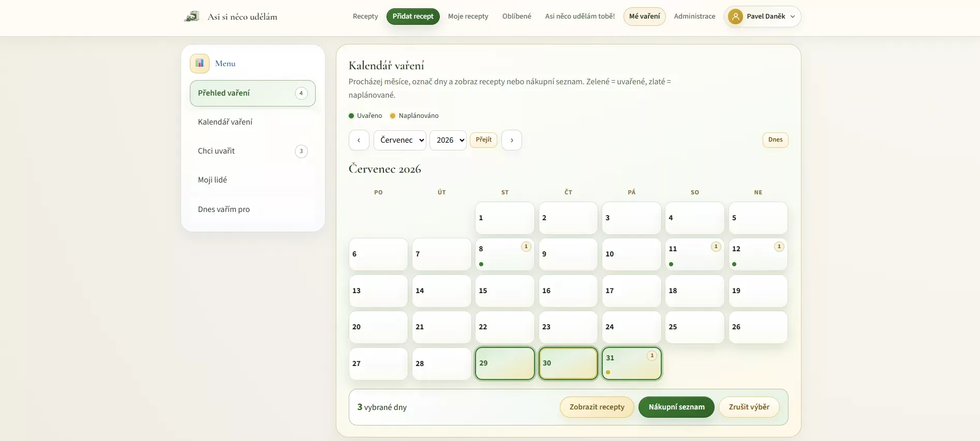
Task: Expand the user menu chevron
Action: tap(793, 17)
